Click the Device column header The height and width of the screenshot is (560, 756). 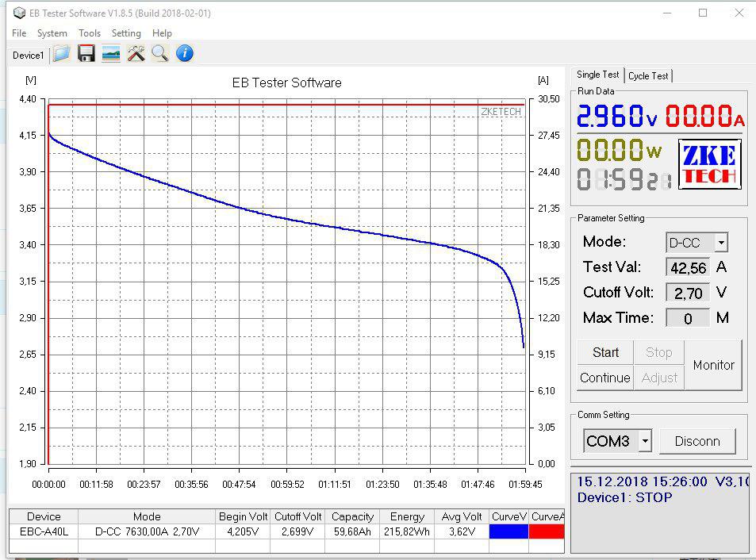44,516
